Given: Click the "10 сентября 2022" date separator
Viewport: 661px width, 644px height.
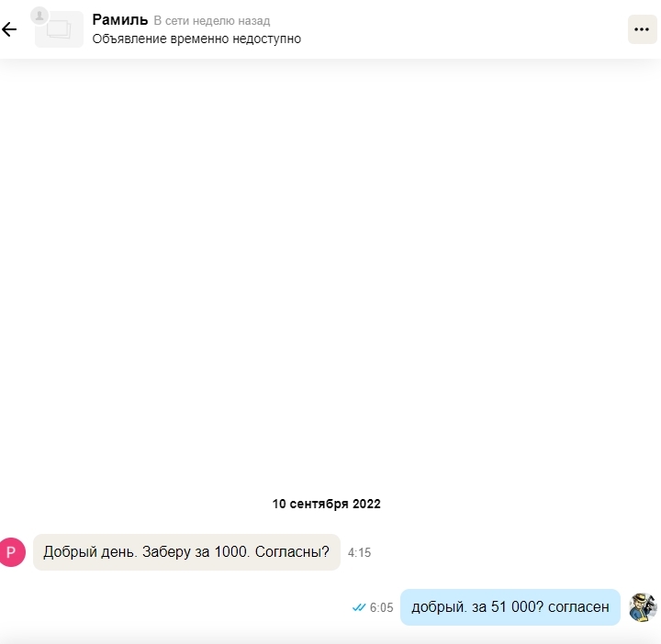Looking at the screenshot, I should [x=326, y=504].
